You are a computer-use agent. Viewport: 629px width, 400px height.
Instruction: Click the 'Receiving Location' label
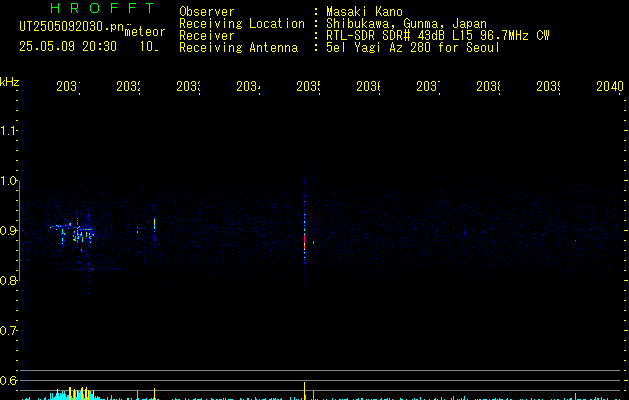(x=242, y=24)
